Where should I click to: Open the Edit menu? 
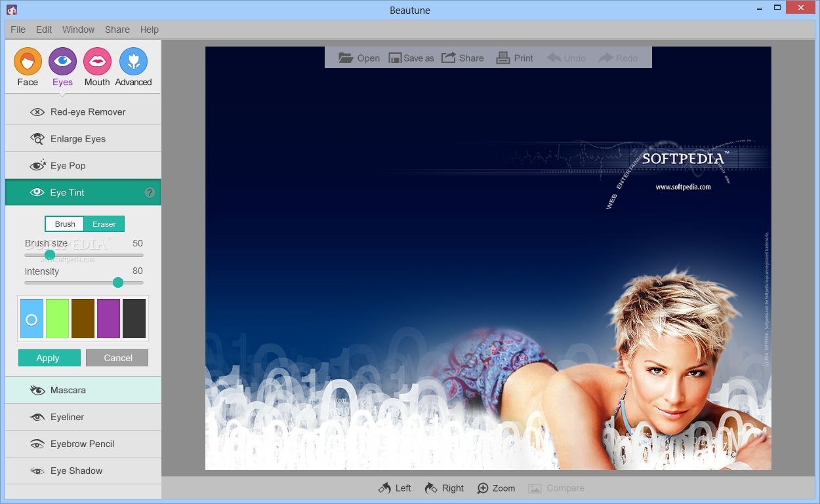coord(44,29)
